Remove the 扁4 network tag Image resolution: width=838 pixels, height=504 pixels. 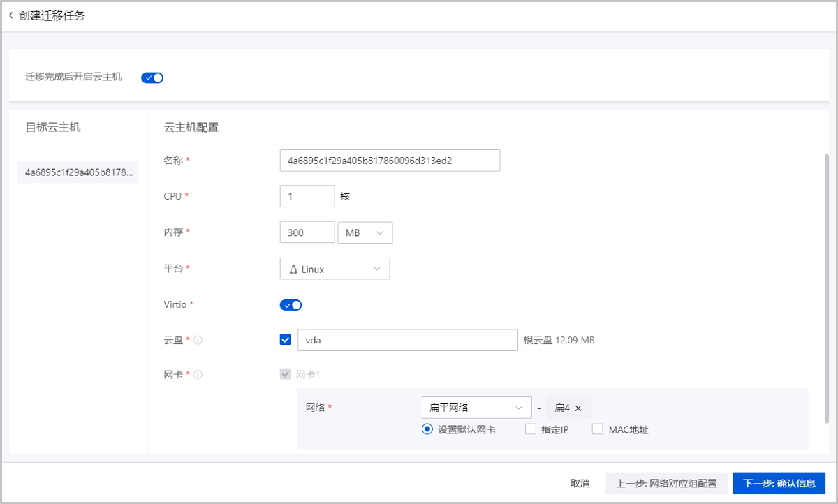click(578, 408)
